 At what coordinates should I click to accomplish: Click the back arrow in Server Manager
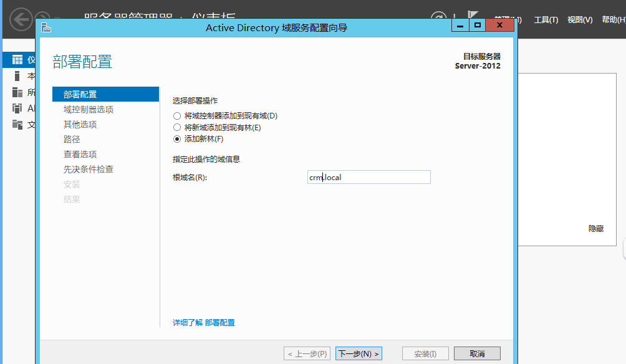21,19
